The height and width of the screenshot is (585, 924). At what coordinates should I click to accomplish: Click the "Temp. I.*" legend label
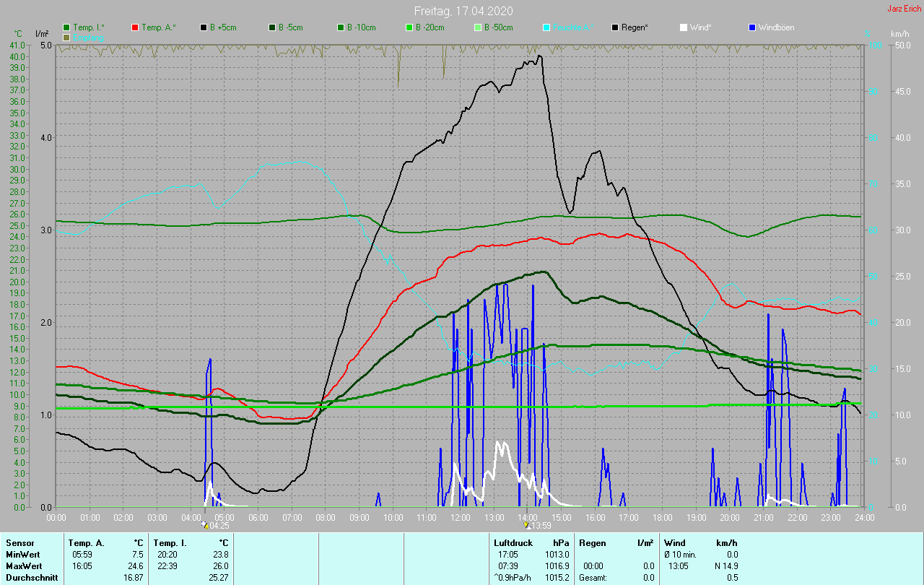point(89,27)
